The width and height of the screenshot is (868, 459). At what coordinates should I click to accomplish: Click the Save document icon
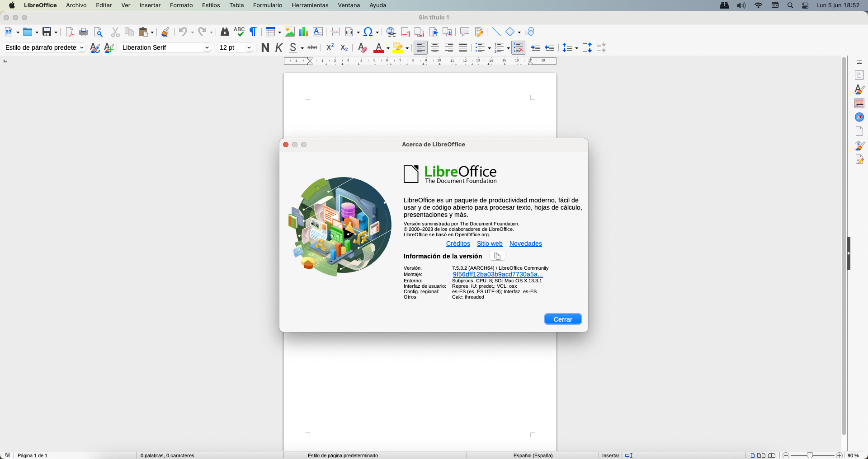tap(47, 32)
